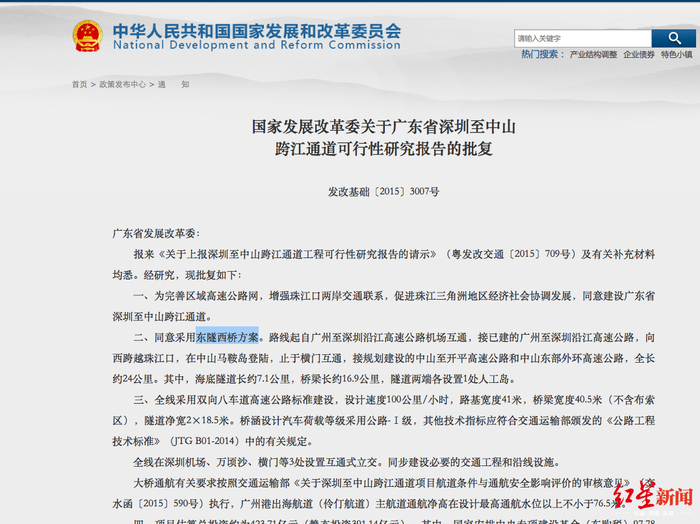Go to 首页 in the breadcrumb
Screen dimensions: 700x524
79,84
